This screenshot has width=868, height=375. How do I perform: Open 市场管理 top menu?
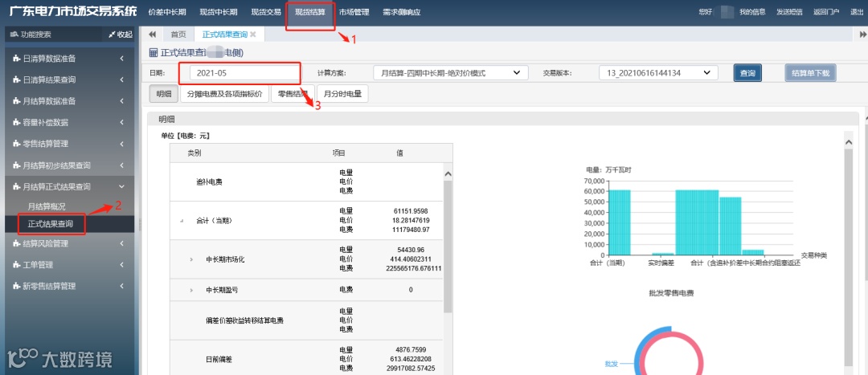354,12
